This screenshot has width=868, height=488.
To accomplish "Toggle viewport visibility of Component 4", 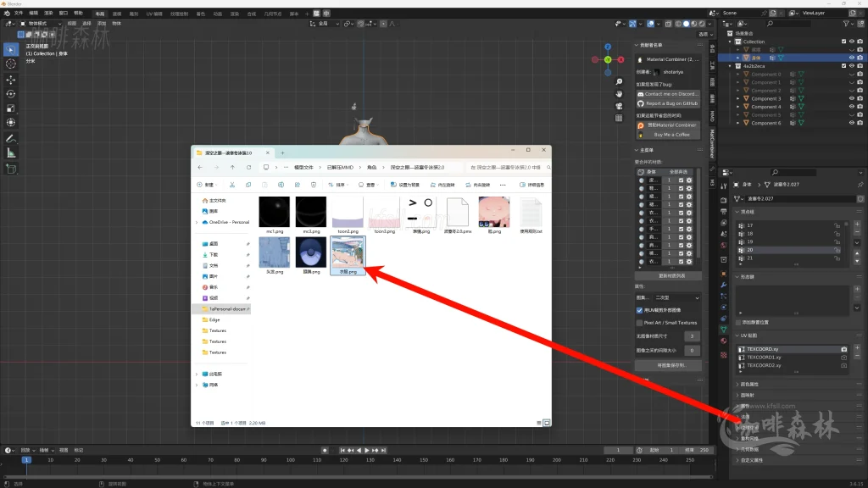I will [x=852, y=107].
